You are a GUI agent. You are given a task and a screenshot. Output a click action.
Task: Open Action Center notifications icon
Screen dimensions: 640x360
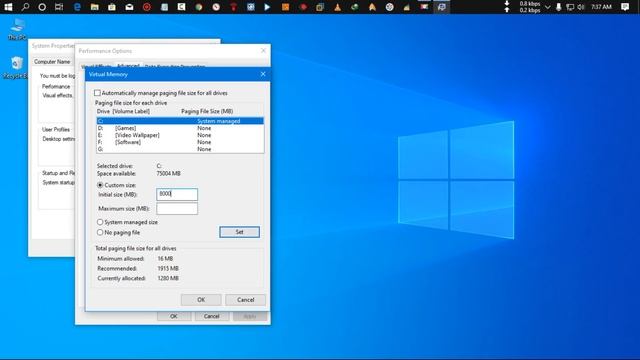click(625, 7)
